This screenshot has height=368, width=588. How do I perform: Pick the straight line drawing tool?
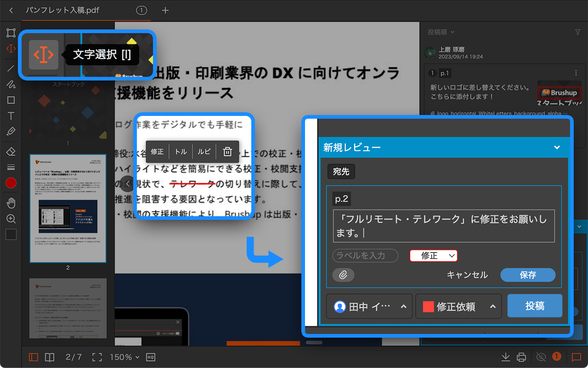click(x=11, y=69)
